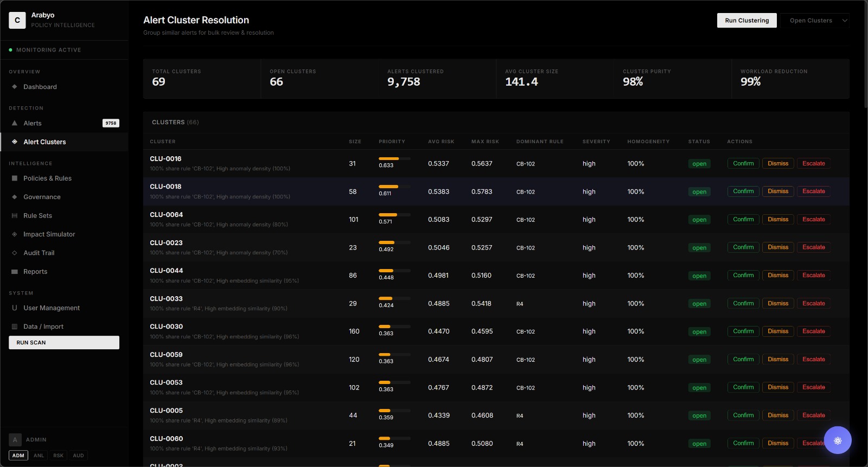868x467 pixels.
Task: Open the floating purple assistant button
Action: click(838, 440)
